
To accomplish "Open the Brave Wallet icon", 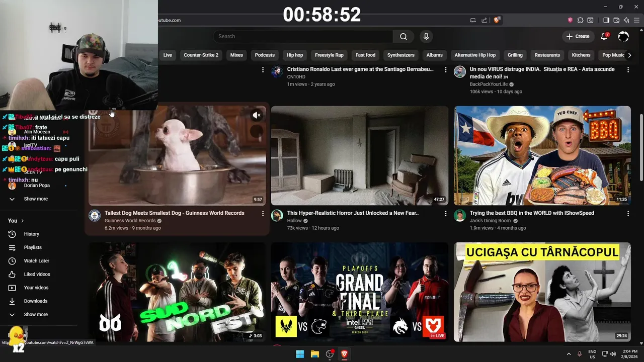I will [616, 20].
